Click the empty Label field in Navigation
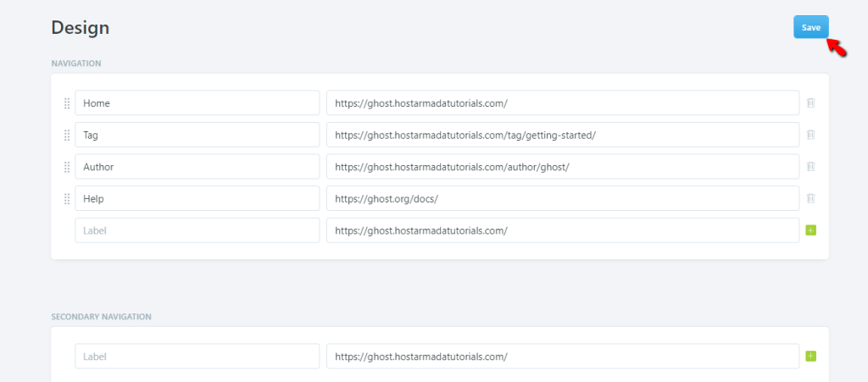This screenshot has width=868, height=382. 197,230
